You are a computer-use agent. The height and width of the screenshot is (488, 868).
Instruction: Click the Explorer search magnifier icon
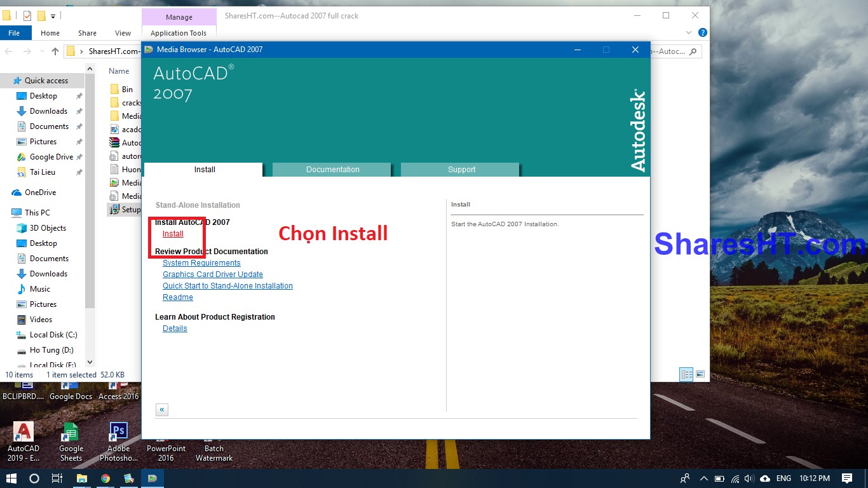coord(693,51)
